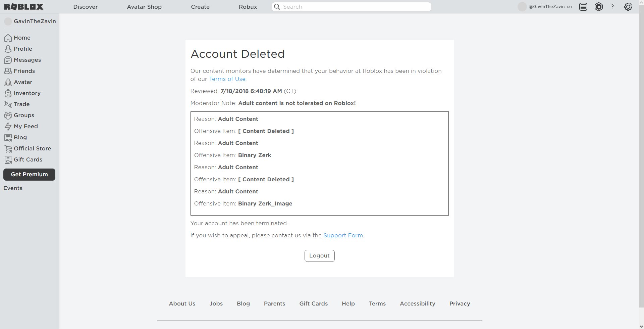This screenshot has width=644, height=329.
Task: Go to Friends in sidebar
Action: 24,71
